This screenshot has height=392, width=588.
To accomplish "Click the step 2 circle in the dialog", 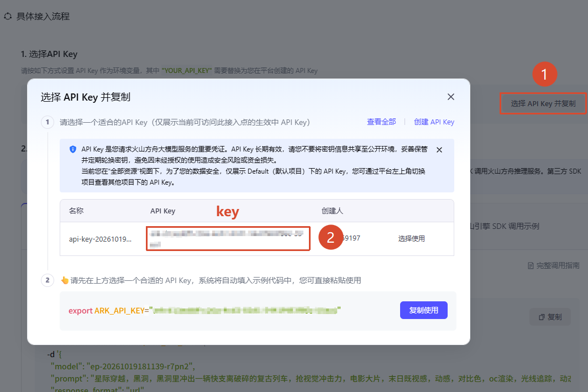I will (48, 280).
